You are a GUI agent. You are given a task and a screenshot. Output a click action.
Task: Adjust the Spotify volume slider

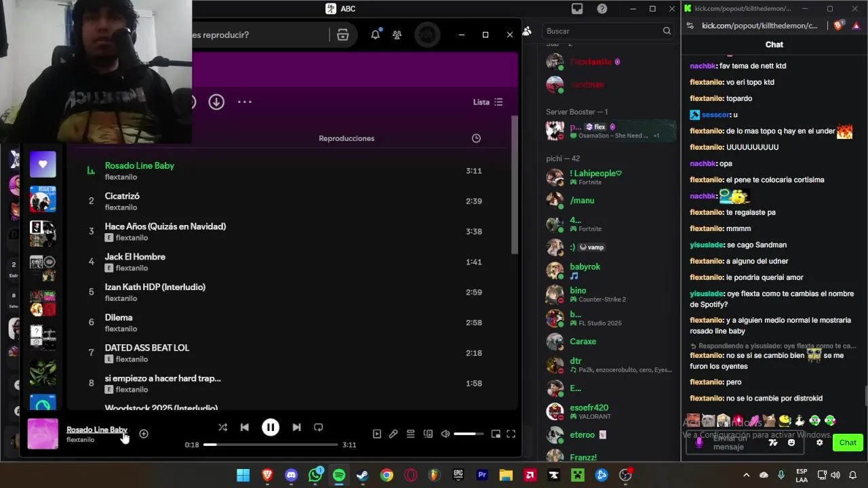(469, 434)
